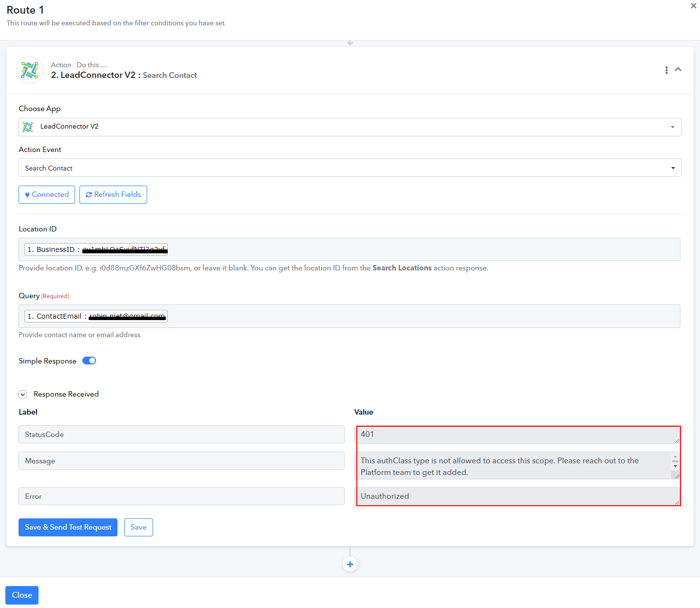This screenshot has height=608, width=700.
Task: Click the 'Provide contact name or email address.' hint
Action: pos(80,335)
